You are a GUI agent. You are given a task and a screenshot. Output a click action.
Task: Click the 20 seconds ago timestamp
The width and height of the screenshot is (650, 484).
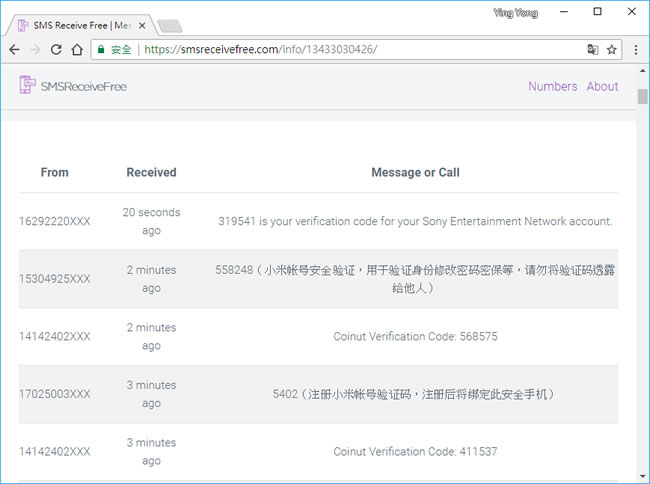click(x=151, y=221)
